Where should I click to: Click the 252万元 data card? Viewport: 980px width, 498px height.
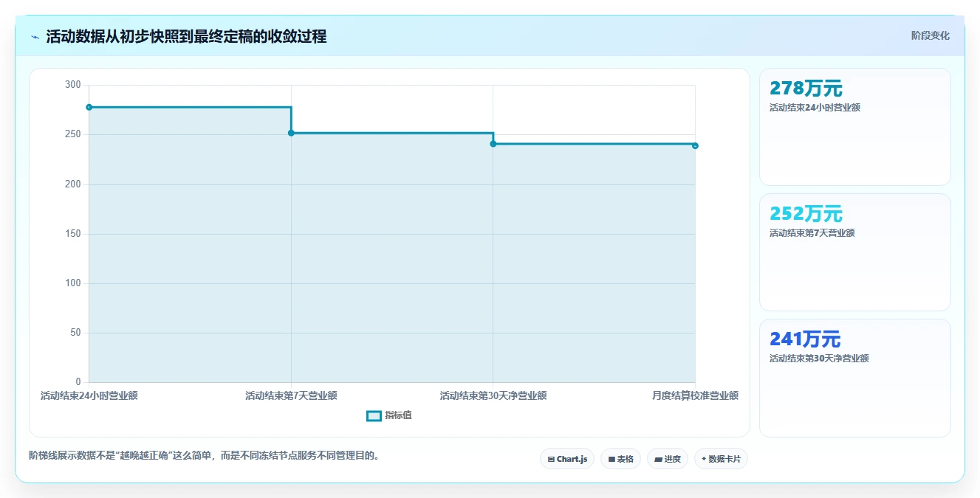pyautogui.click(x=855, y=252)
